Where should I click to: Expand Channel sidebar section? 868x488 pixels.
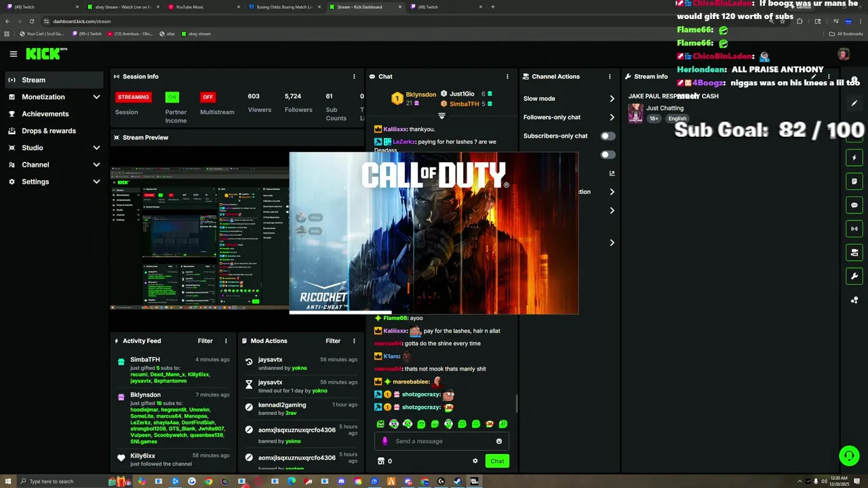pyautogui.click(x=96, y=165)
